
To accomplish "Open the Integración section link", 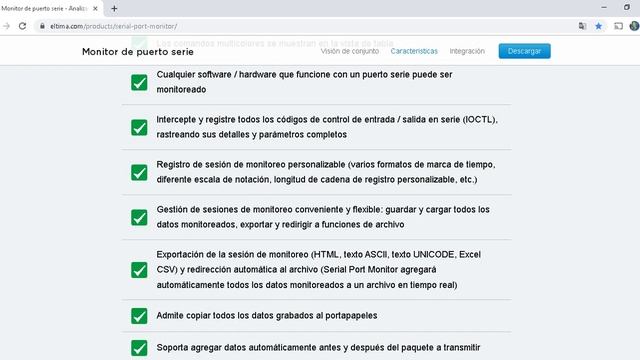I will tap(467, 51).
